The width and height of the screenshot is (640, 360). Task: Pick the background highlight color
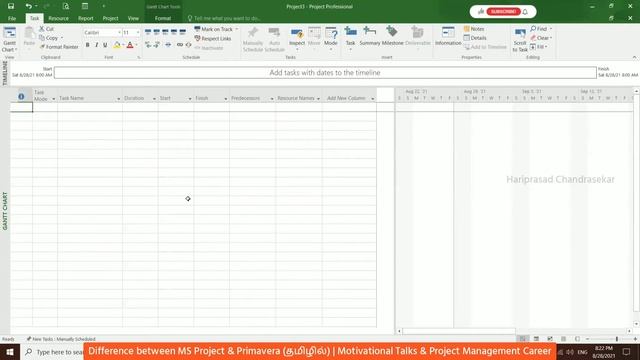pyautogui.click(x=117, y=45)
